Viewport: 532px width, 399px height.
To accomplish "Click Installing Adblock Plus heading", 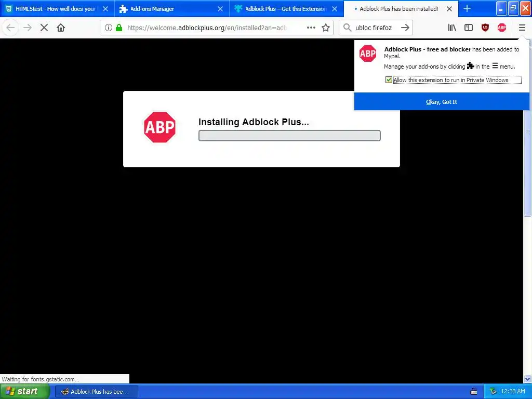I will 254,122.
